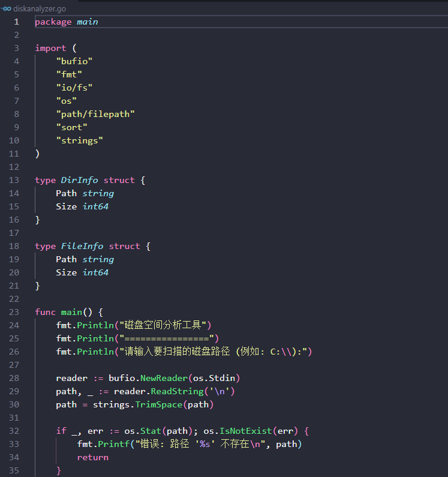
Task: Click the Stat function call
Action: (151, 431)
